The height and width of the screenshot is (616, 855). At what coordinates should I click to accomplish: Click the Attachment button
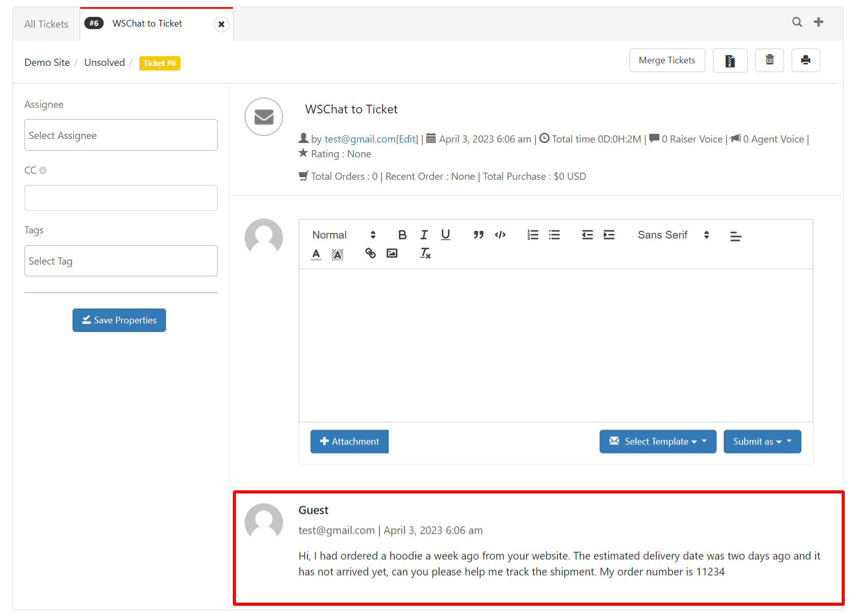(349, 441)
